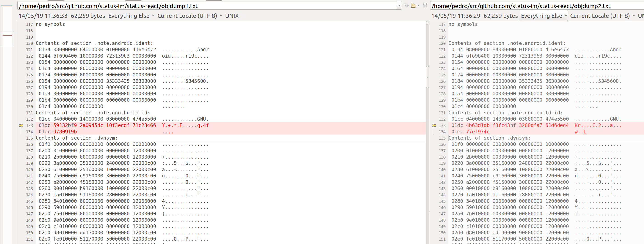Click left pane line starting '0240 75000000'
This screenshot has height=244, width=644.
click(124, 176)
